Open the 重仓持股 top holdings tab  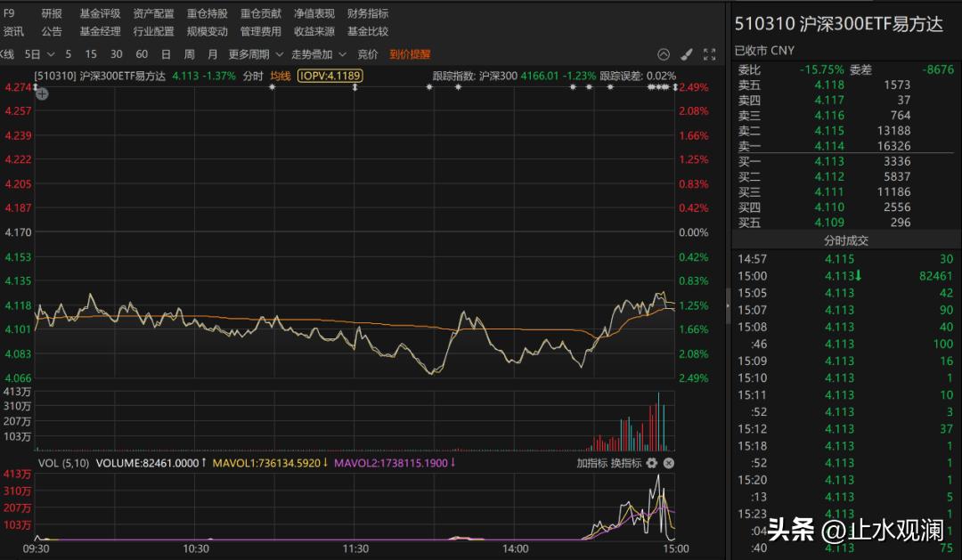click(x=207, y=13)
